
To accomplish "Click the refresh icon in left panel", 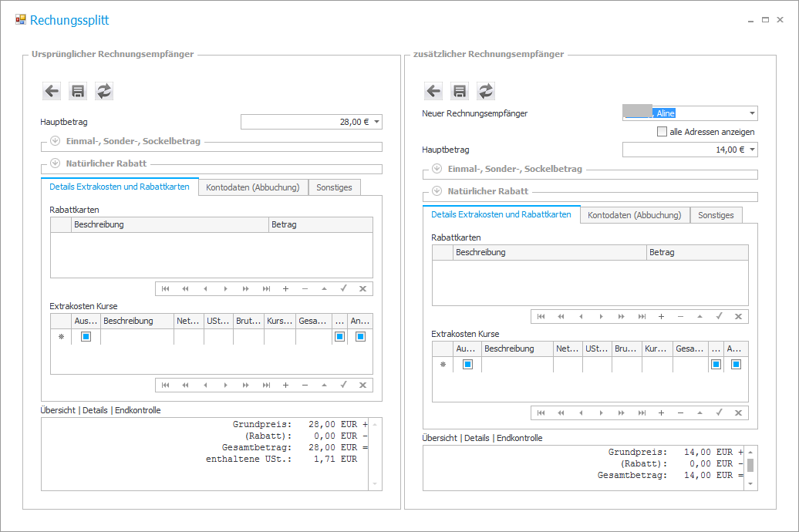I will coord(104,91).
